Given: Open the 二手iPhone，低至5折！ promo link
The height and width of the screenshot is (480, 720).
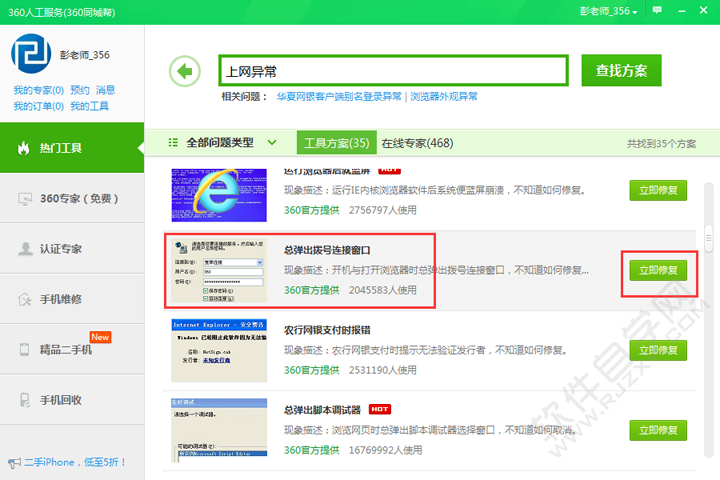Looking at the screenshot, I should [x=75, y=462].
